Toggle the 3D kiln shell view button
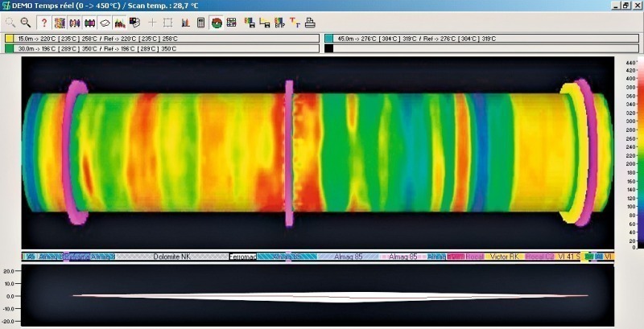Viewport: 644px width, 329px height. 89,23
